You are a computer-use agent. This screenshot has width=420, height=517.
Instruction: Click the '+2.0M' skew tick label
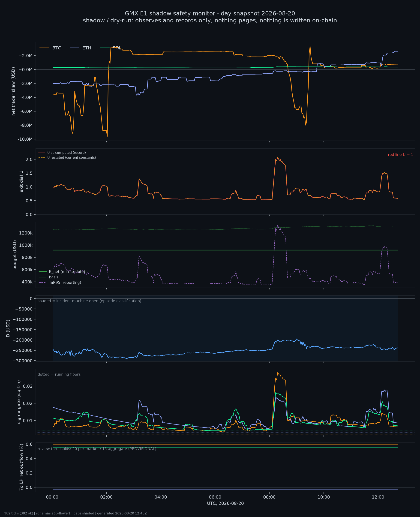point(25,56)
